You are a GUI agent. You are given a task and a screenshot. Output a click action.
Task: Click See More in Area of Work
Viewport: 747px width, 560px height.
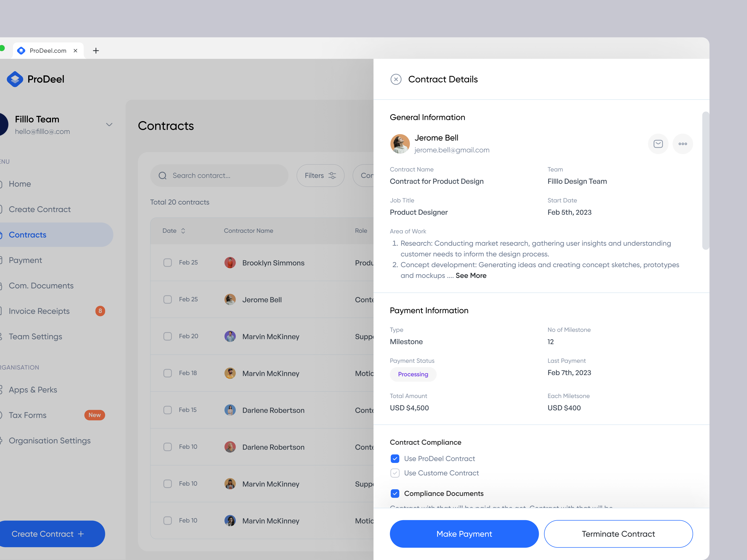pyautogui.click(x=471, y=275)
